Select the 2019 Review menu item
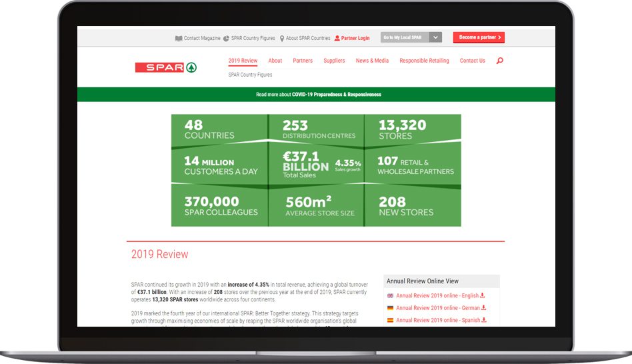Screen dimensions: 632x364 click(243, 61)
